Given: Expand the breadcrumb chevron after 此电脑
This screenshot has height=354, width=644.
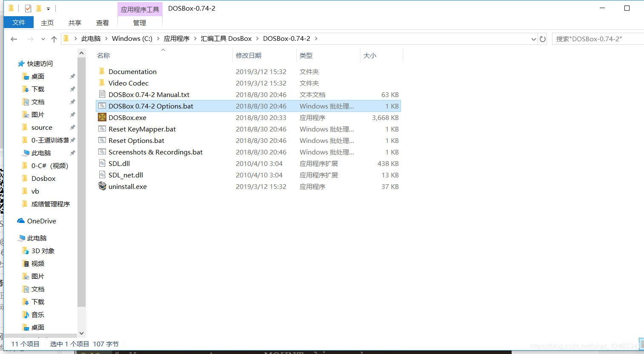Looking at the screenshot, I should [x=106, y=39].
